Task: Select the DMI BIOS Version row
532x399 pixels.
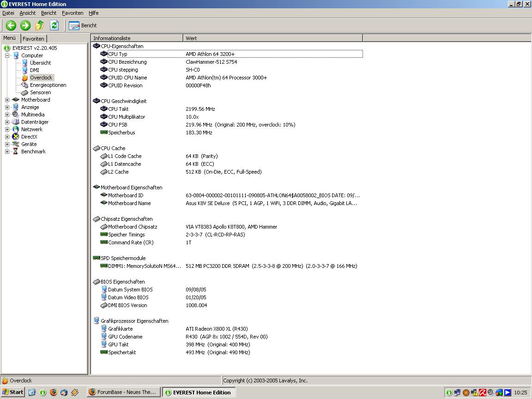Action: pyautogui.click(x=231, y=305)
